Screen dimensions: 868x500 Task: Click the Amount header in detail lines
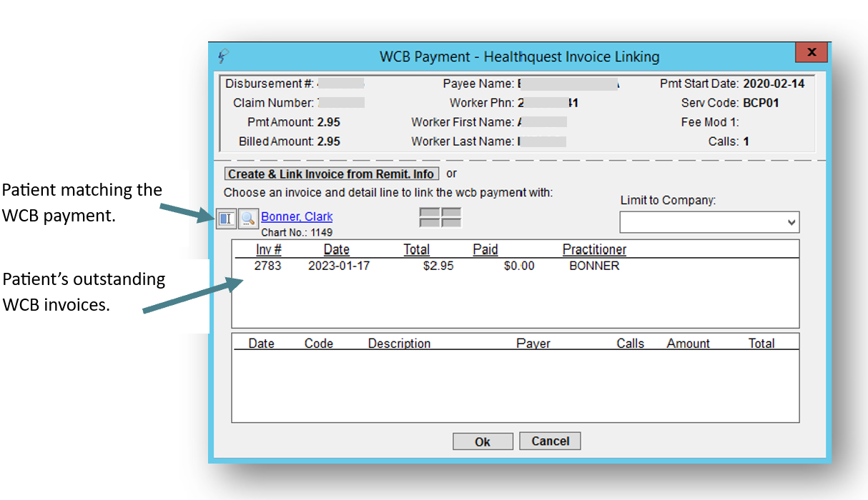pos(689,344)
